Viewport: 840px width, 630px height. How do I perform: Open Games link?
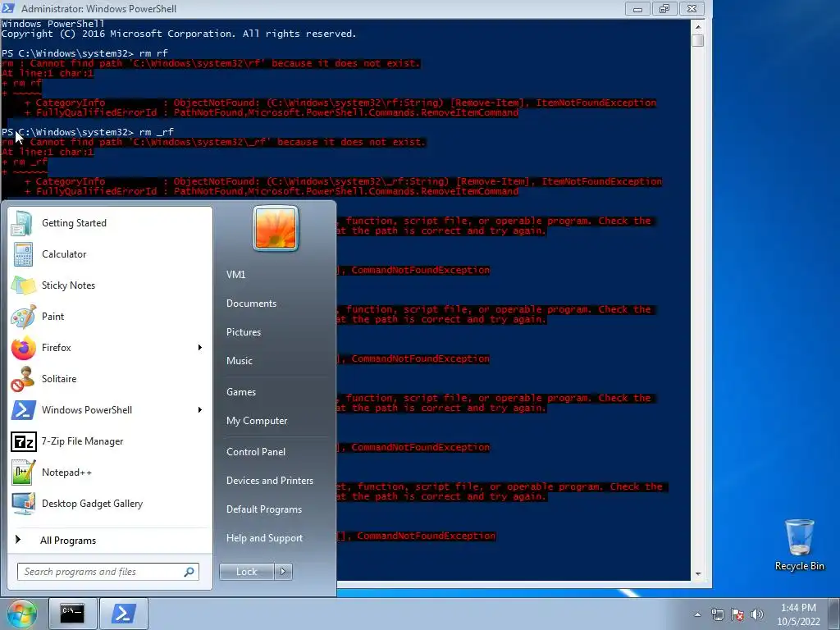(241, 391)
